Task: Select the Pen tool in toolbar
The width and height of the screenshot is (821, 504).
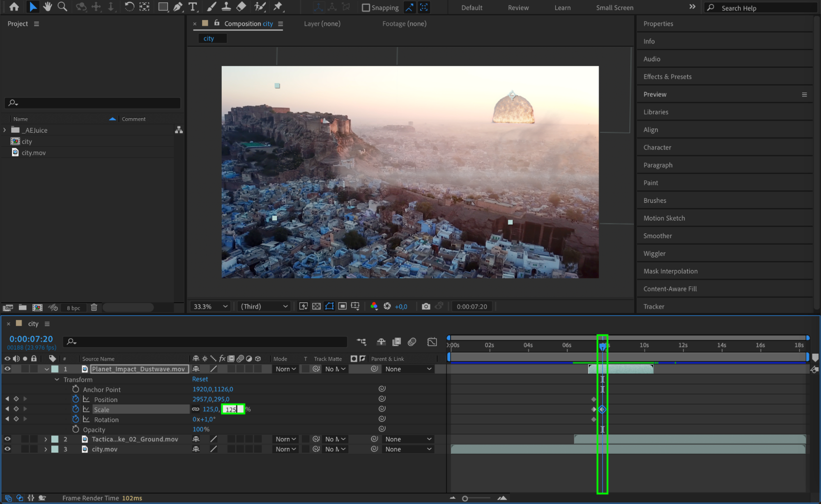Action: [x=178, y=7]
